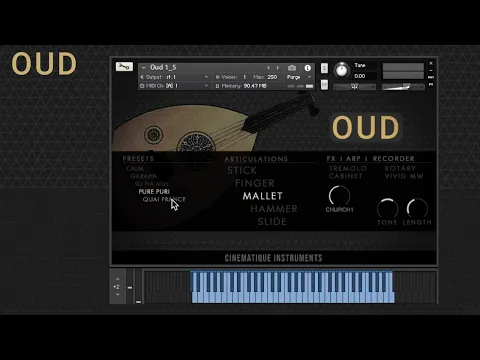
Task: Mute the instrument with the M button
Action: coord(324,85)
